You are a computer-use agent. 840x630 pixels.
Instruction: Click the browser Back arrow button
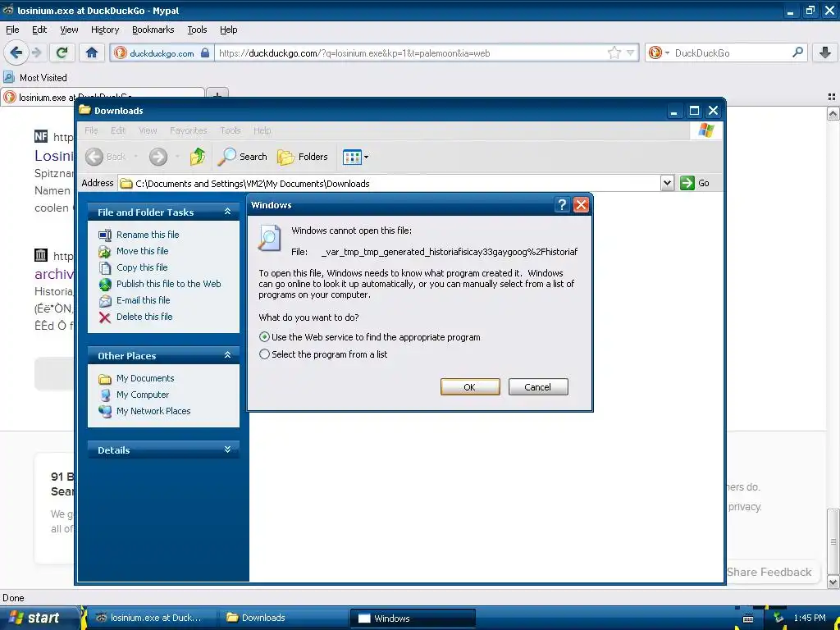click(16, 52)
